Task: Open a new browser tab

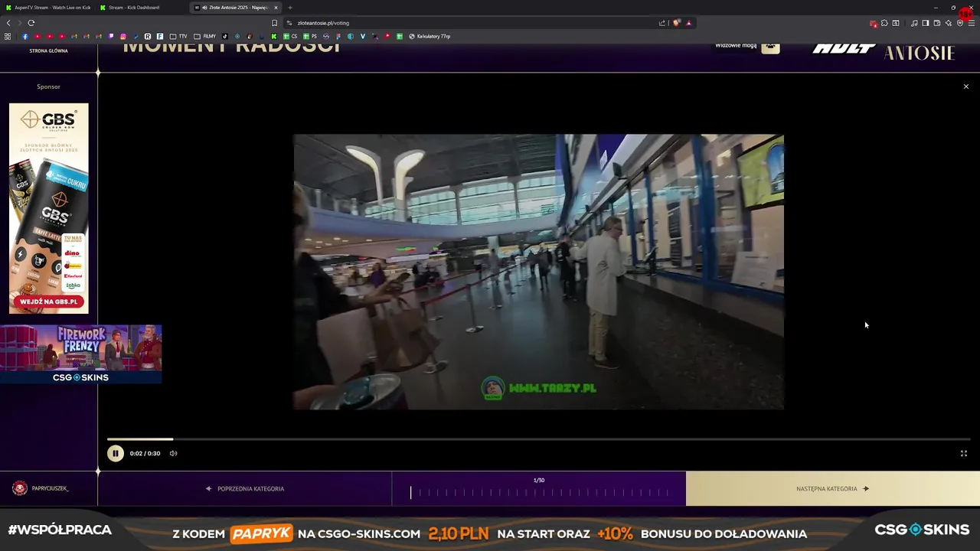Action: pos(289,8)
